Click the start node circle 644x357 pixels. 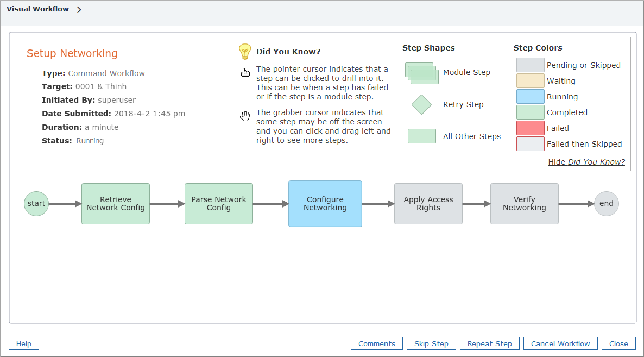point(36,203)
